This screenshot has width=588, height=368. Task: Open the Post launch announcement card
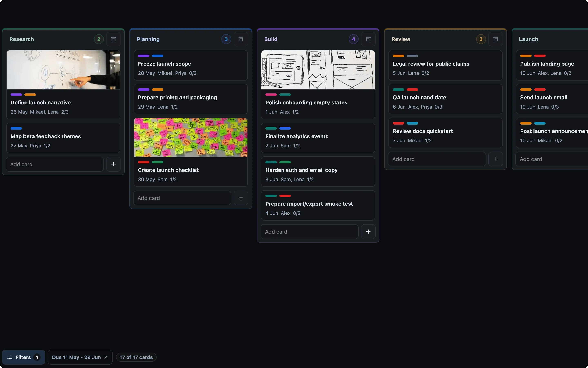[x=552, y=133]
